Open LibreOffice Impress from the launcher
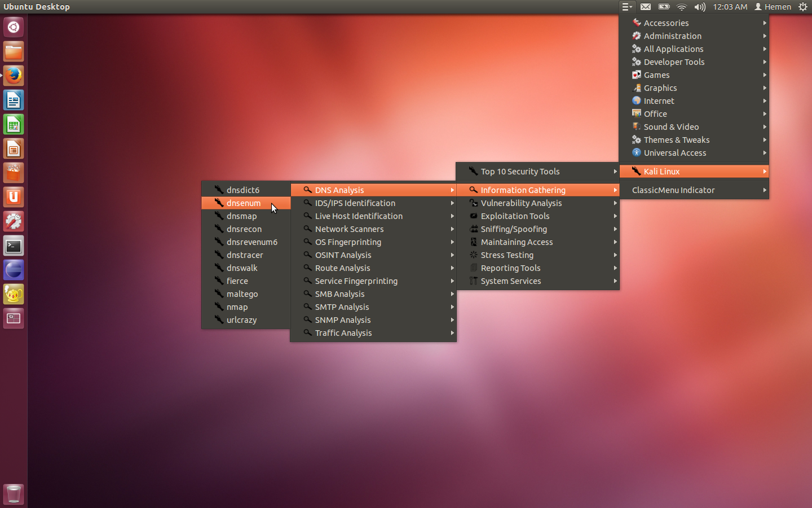Viewport: 812px width, 508px height. 14,148
